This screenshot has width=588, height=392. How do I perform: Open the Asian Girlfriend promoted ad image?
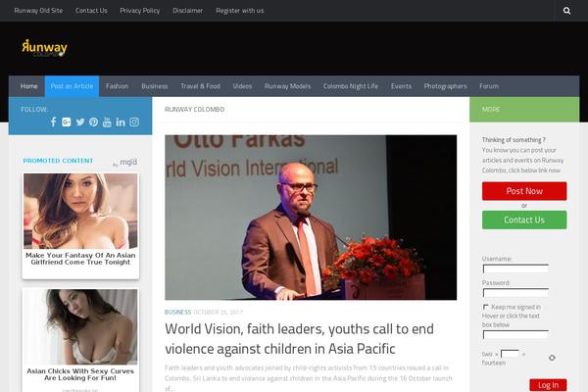click(80, 211)
